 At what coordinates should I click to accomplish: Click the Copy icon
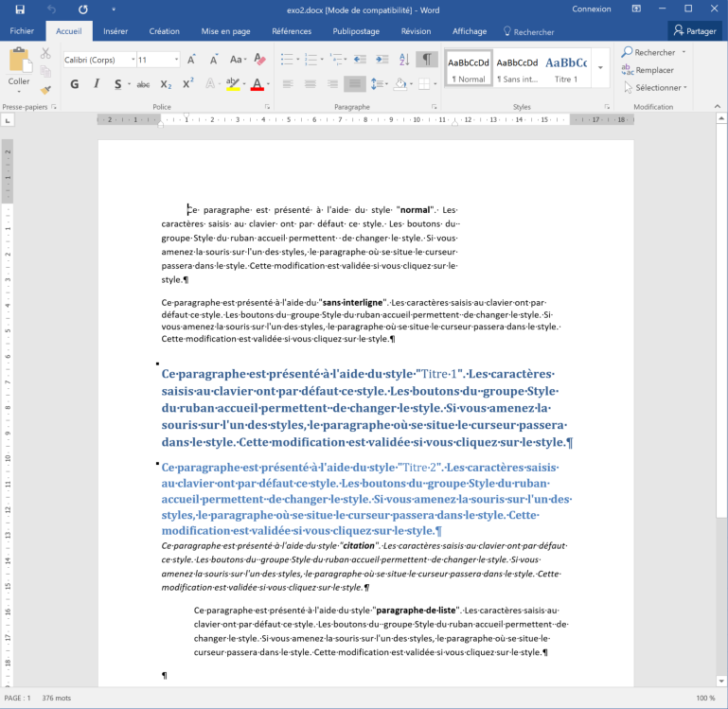[x=45, y=71]
